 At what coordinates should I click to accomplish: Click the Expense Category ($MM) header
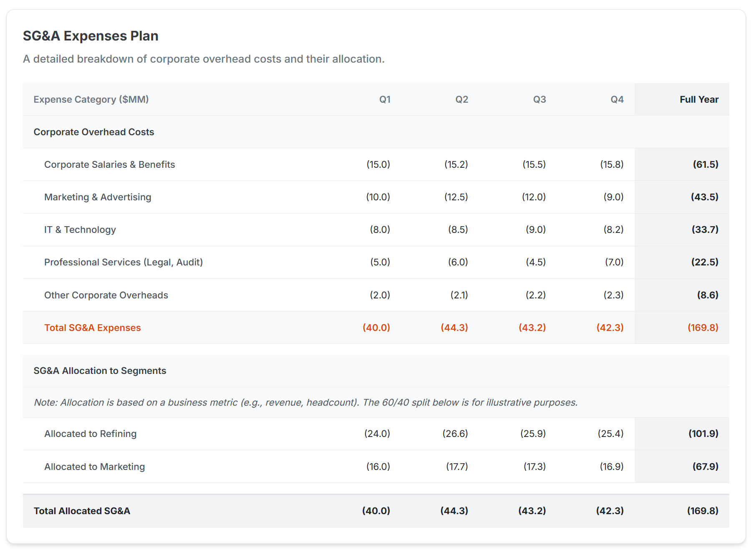pos(91,99)
